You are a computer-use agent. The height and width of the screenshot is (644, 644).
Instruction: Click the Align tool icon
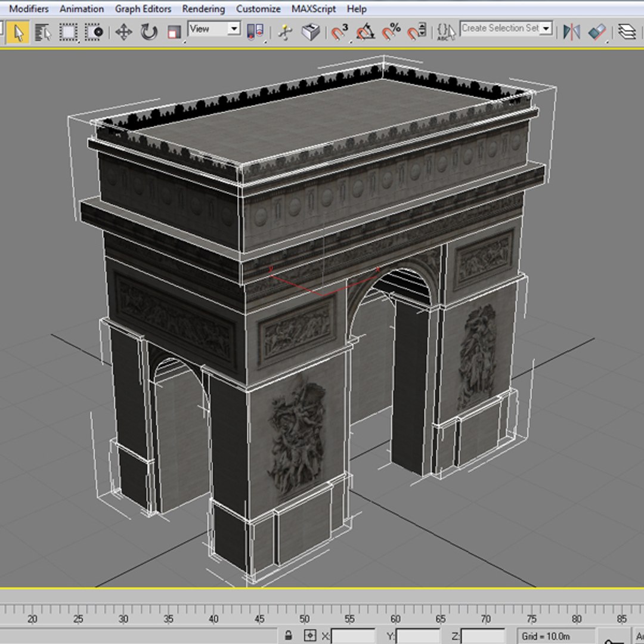[x=597, y=32]
